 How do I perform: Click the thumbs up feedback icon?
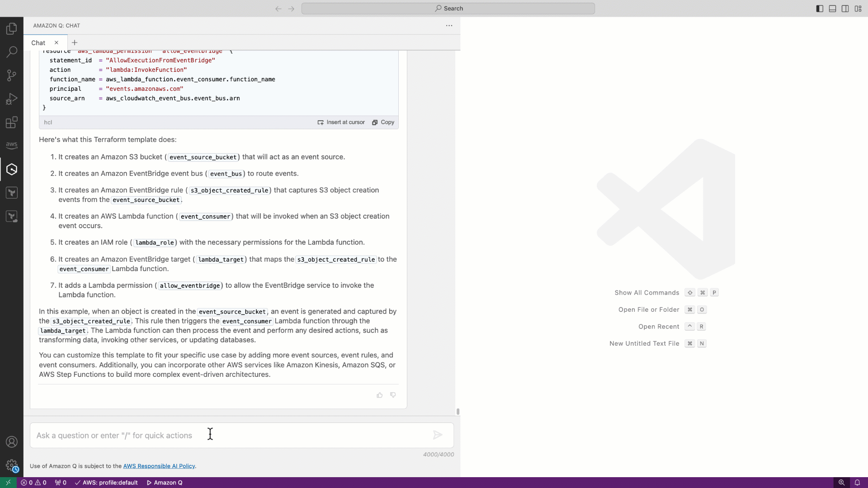point(380,395)
